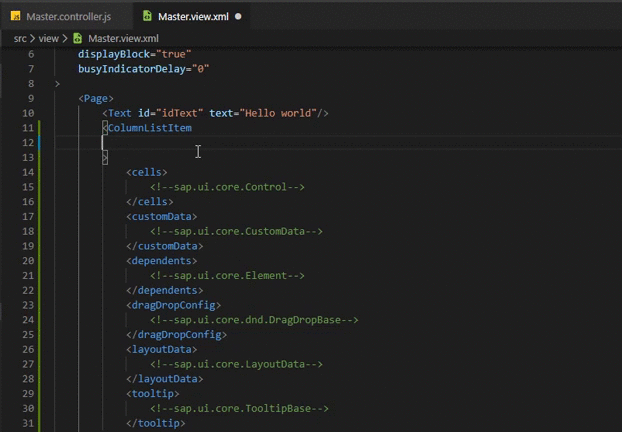Screen dimensions: 622x432
Task: Click the opening tooltip tag
Action: 153,394
